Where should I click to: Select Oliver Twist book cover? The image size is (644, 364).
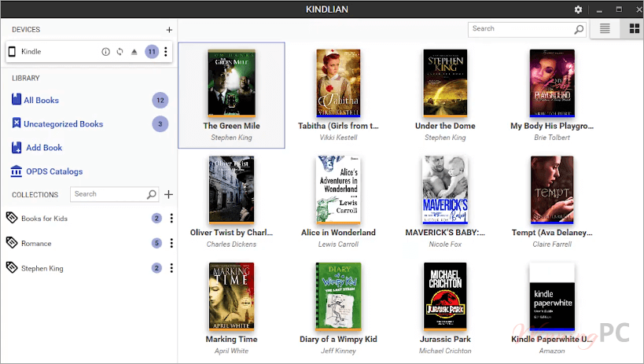(232, 189)
